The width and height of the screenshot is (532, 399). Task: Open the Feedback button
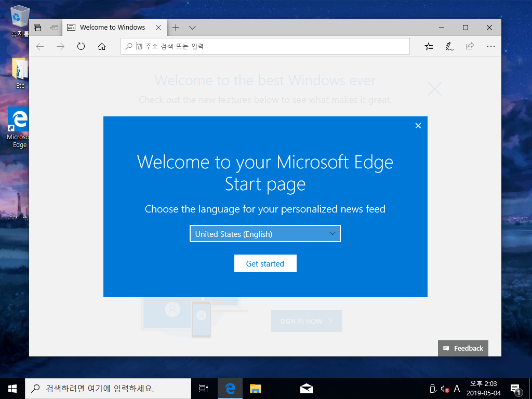coord(463,348)
